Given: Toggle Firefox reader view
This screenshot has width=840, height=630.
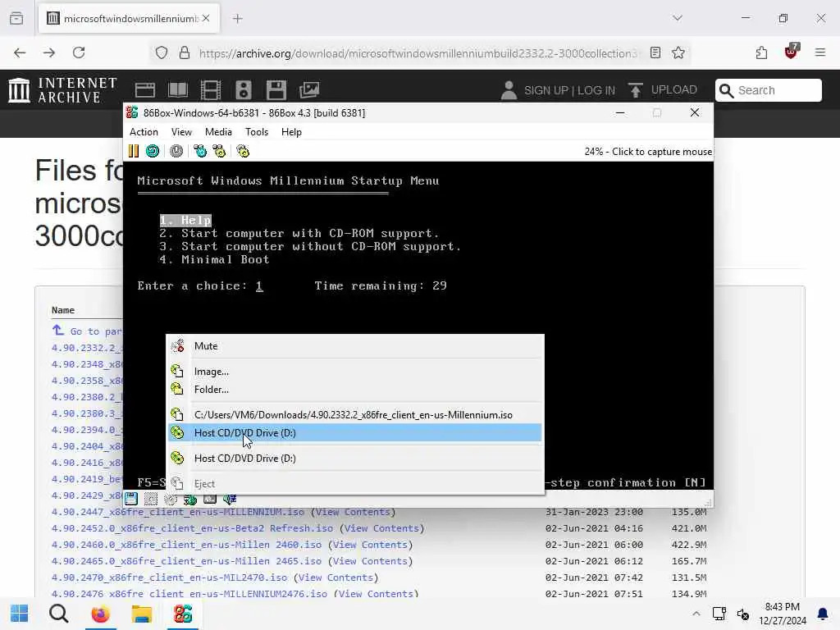Looking at the screenshot, I should pyautogui.click(x=655, y=52).
